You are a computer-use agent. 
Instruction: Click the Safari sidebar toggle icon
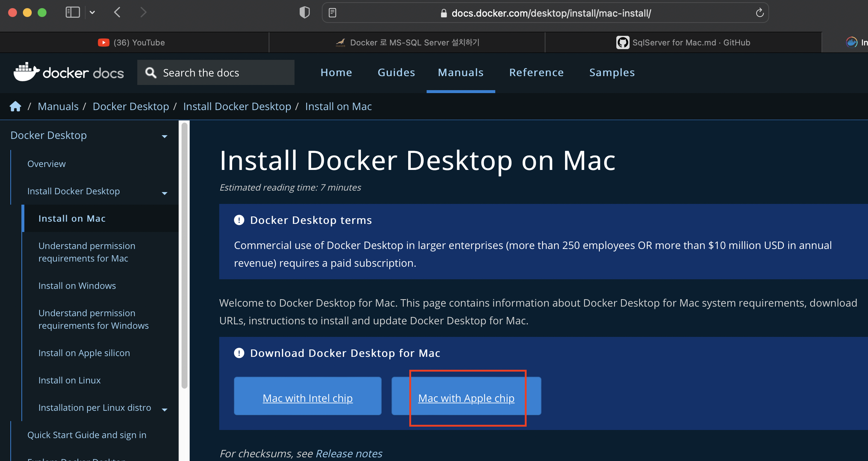click(72, 13)
